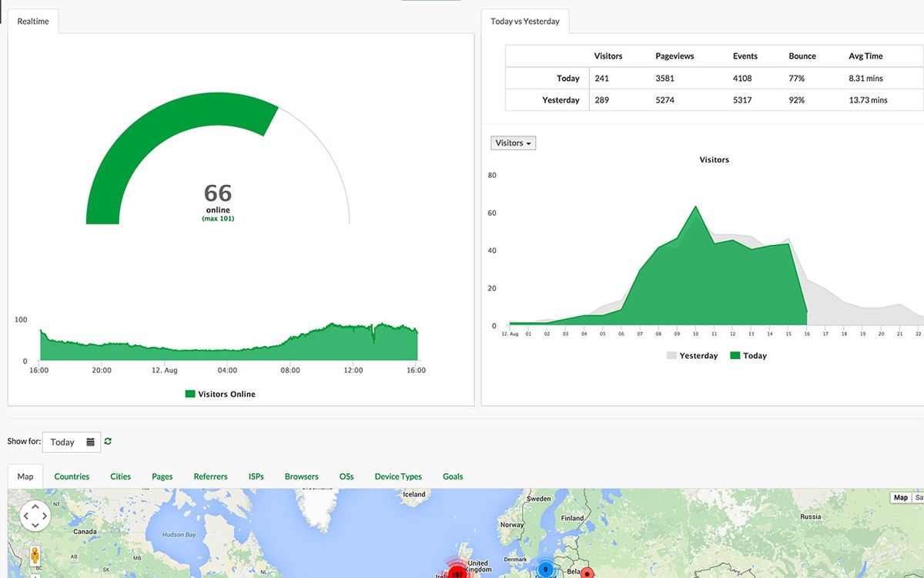Switch map to Satellite view

tap(920, 497)
